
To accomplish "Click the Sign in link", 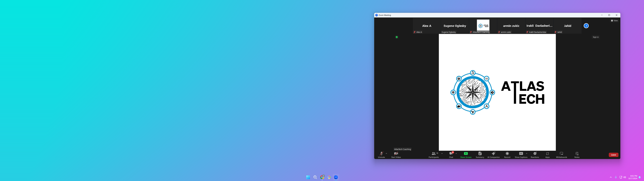I will (x=595, y=37).
